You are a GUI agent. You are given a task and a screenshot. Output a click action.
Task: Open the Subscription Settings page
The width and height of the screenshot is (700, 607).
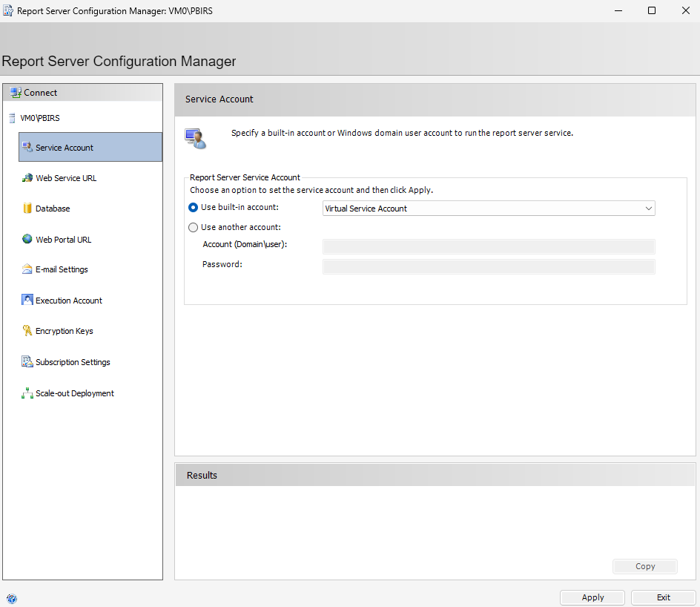tap(73, 362)
